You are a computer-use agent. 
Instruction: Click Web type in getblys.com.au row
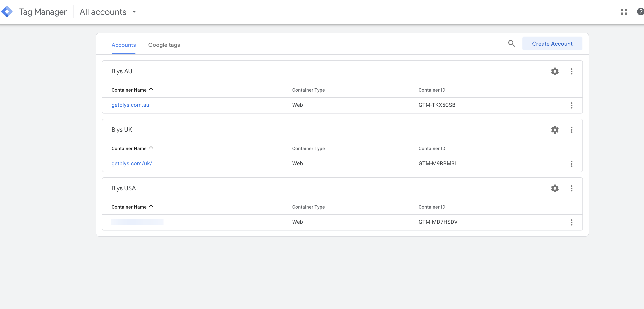click(x=297, y=105)
